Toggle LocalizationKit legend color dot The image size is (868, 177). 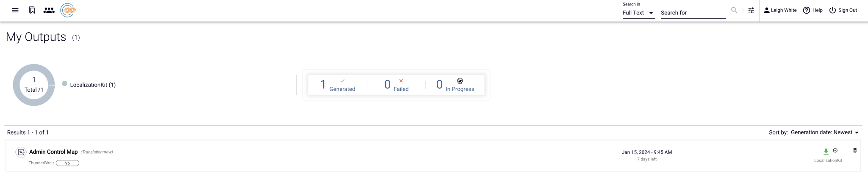point(65,84)
